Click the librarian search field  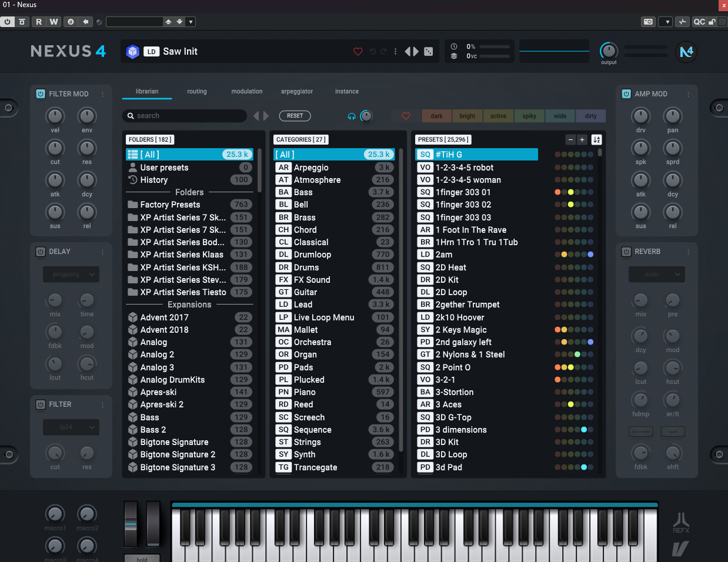click(x=185, y=116)
